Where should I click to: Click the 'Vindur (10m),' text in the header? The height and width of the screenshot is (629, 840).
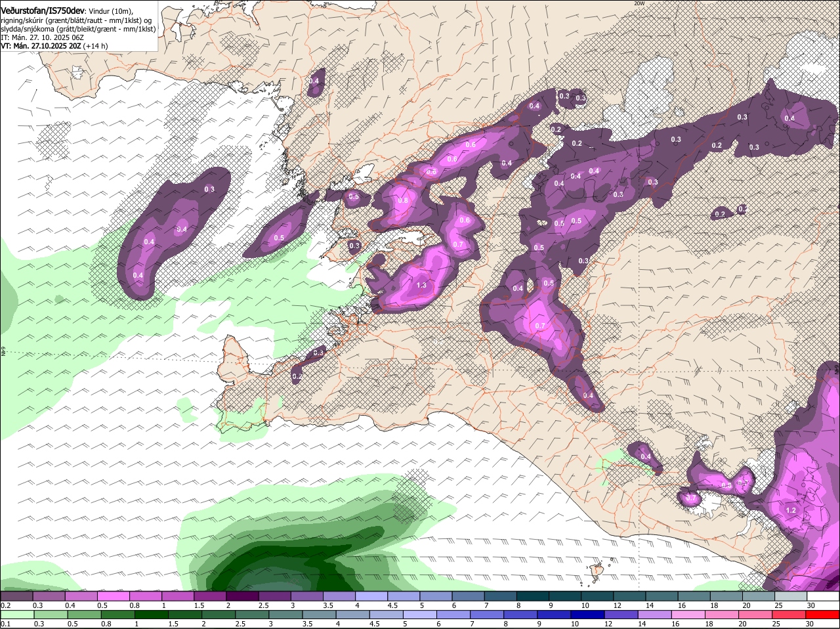click(x=111, y=12)
